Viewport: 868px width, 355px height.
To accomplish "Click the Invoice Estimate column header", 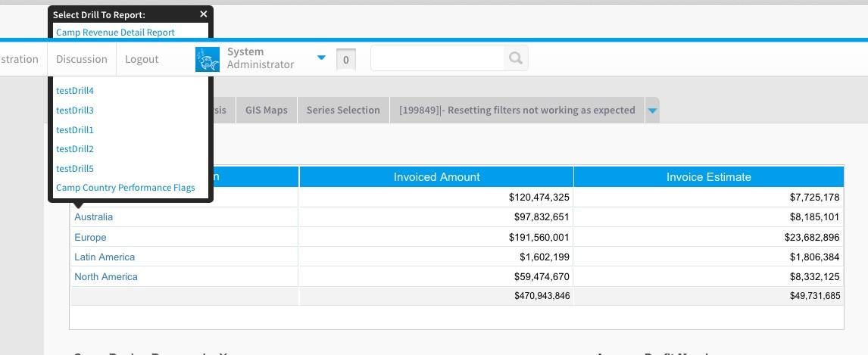I will tap(709, 177).
